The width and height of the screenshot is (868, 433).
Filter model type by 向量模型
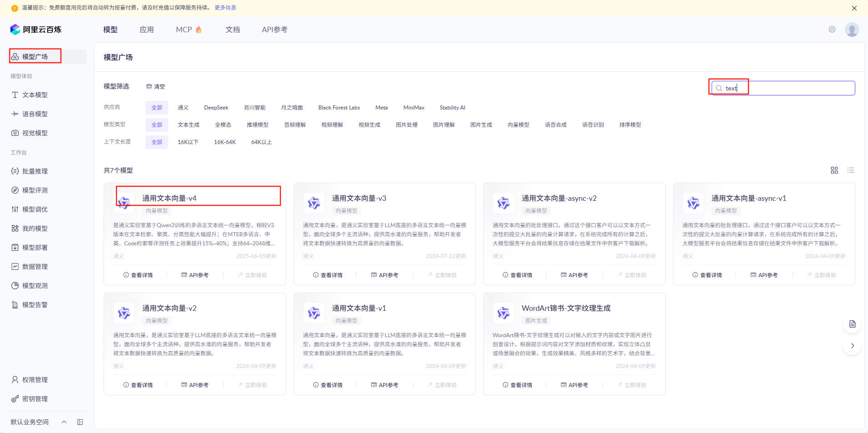[x=519, y=125]
